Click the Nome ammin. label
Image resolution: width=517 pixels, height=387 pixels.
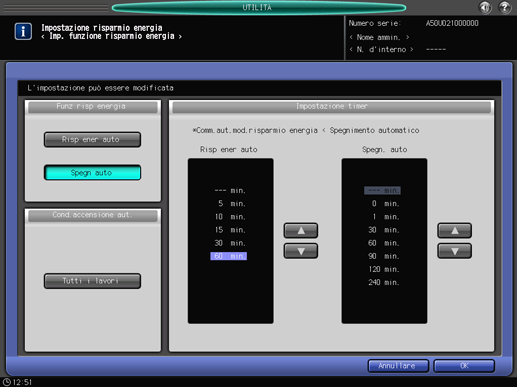tap(379, 37)
